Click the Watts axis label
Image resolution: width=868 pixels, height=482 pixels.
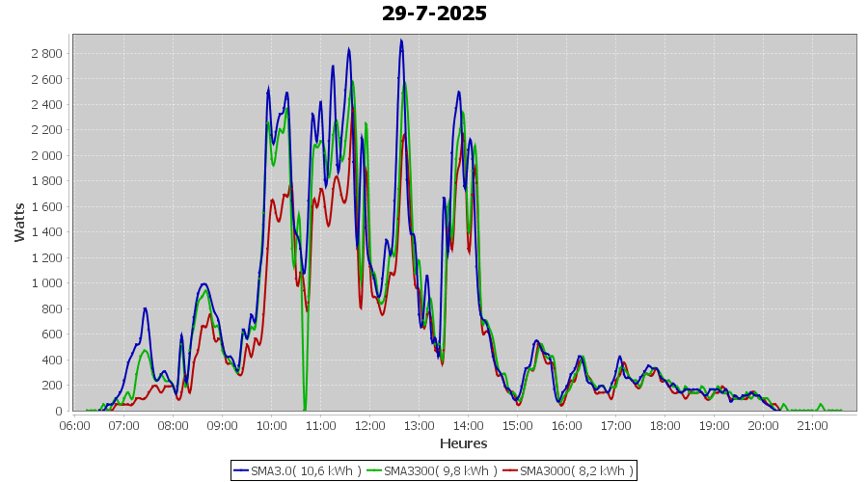click(x=19, y=223)
